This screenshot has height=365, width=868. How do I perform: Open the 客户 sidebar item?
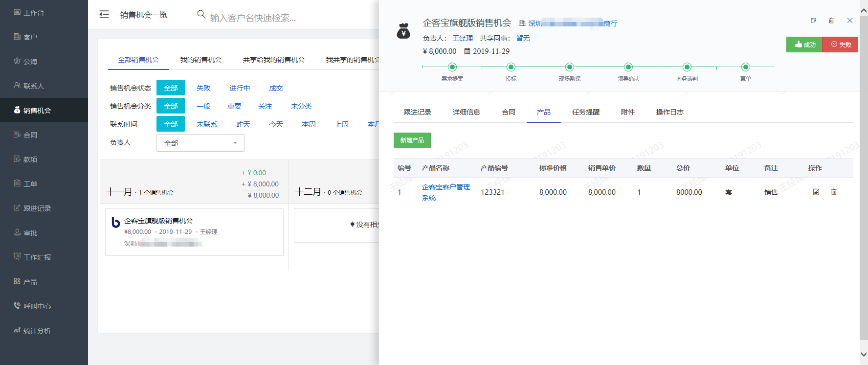pos(44,37)
